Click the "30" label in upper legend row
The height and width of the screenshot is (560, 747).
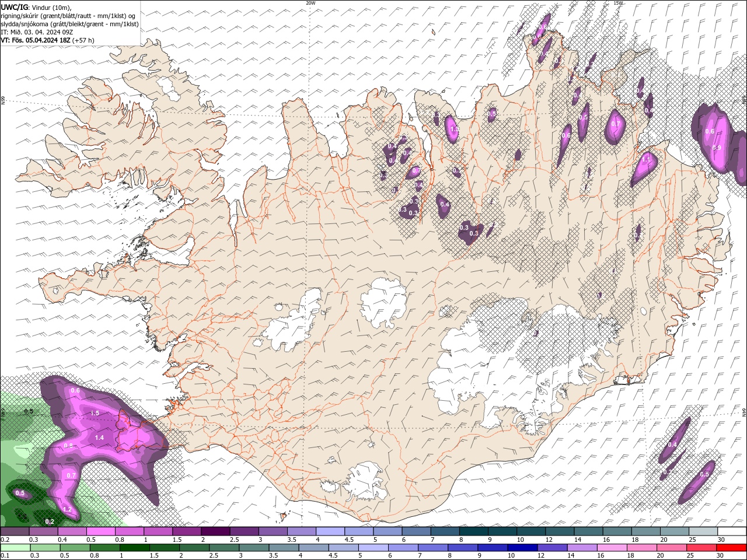tap(721, 540)
